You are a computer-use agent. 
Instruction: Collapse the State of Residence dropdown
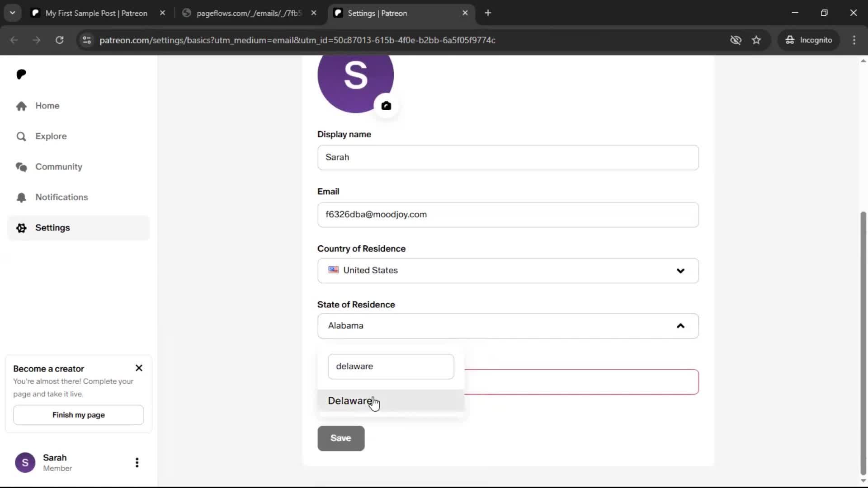pyautogui.click(x=508, y=326)
